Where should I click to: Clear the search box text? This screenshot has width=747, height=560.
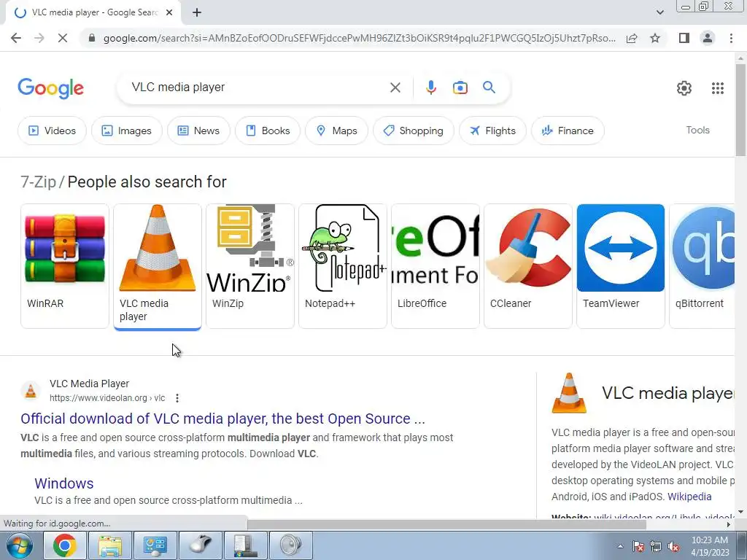pyautogui.click(x=395, y=87)
